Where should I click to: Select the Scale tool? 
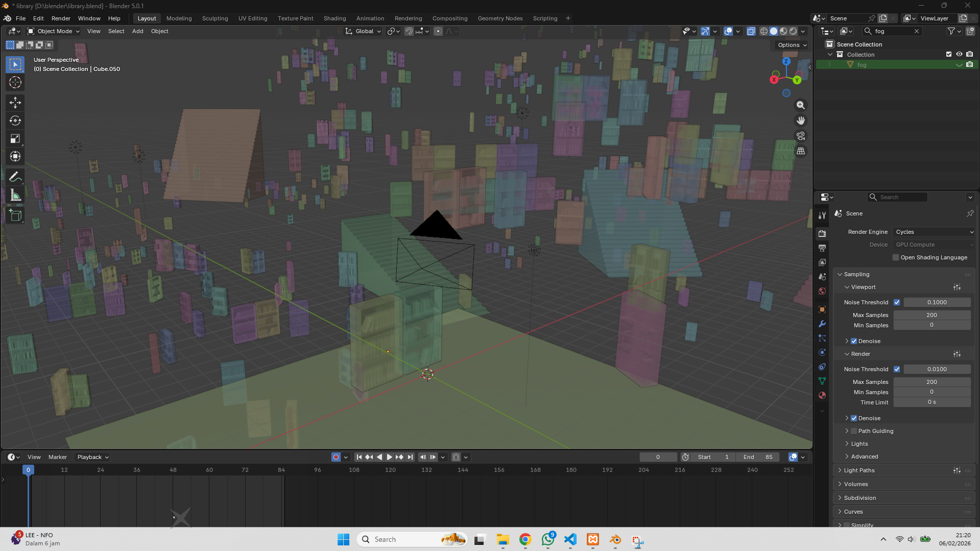15,138
